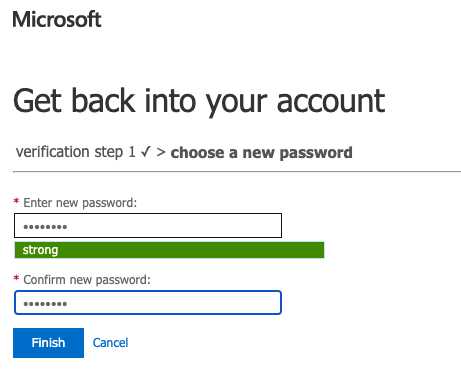Click the breadcrumb arrow separator

[x=161, y=152]
